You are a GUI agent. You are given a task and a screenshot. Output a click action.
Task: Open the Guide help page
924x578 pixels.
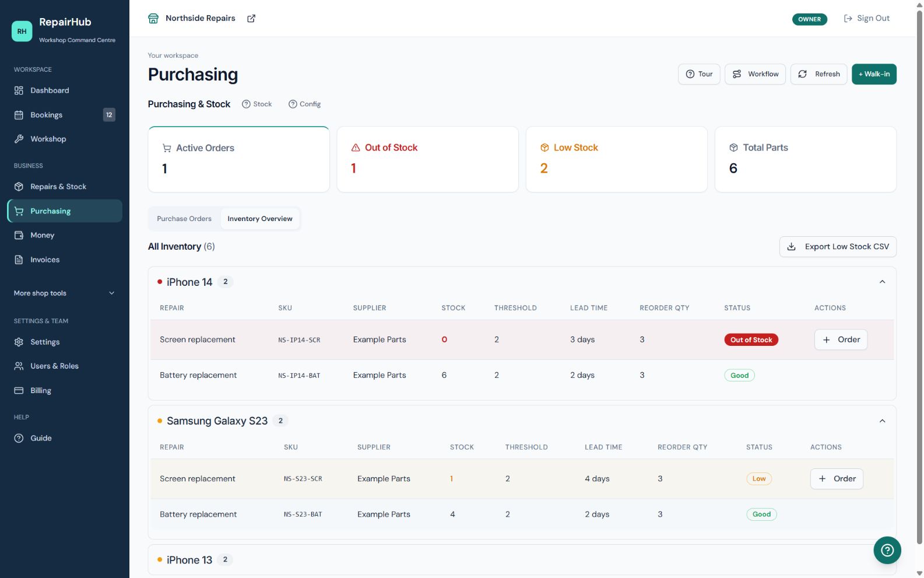[65, 438]
